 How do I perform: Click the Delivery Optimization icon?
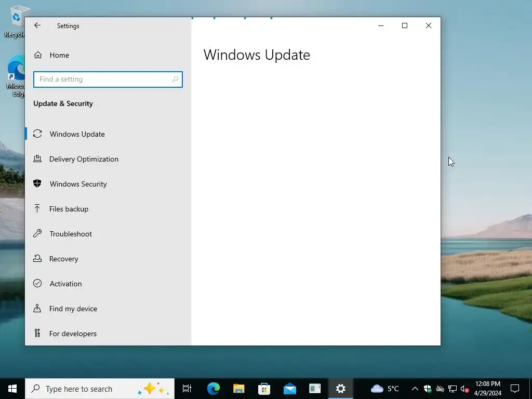click(37, 158)
